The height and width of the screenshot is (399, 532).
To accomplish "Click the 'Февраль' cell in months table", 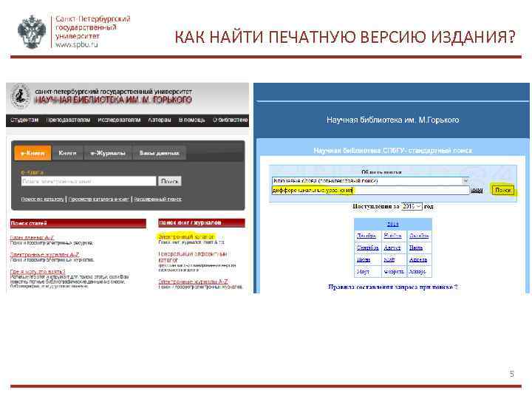I will point(394,272).
